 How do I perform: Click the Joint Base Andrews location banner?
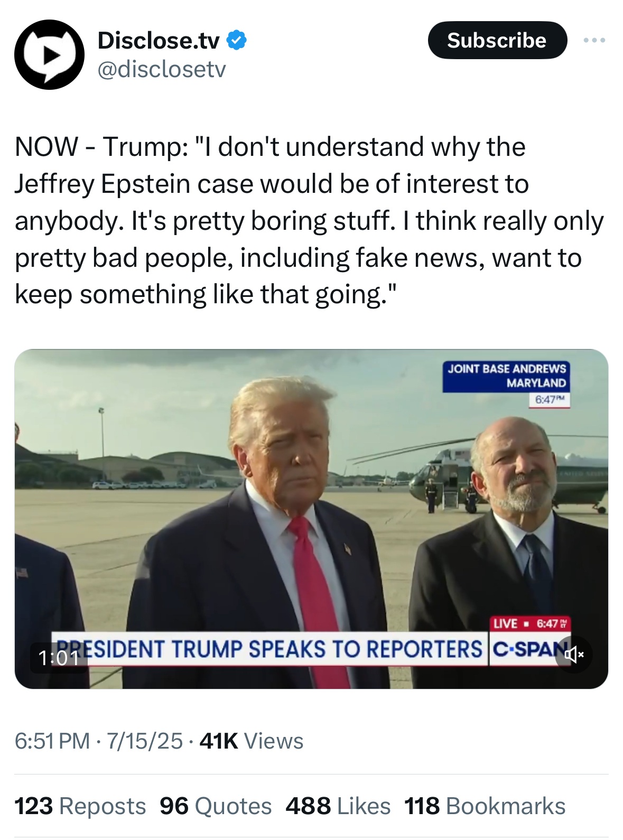506,376
